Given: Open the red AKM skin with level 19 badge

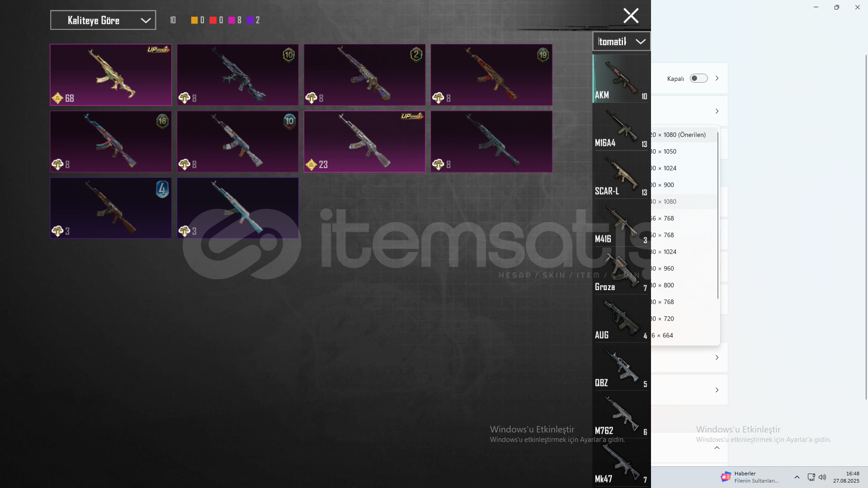Looking at the screenshot, I should point(491,75).
